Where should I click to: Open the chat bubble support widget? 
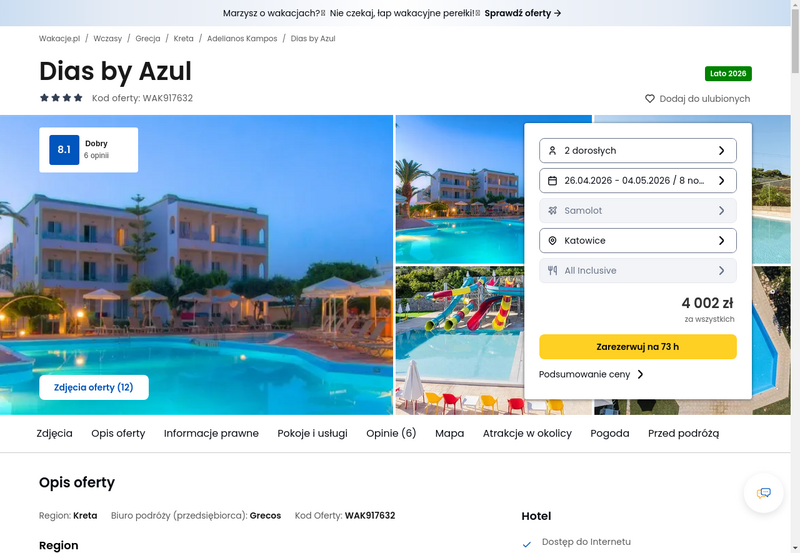[763, 493]
